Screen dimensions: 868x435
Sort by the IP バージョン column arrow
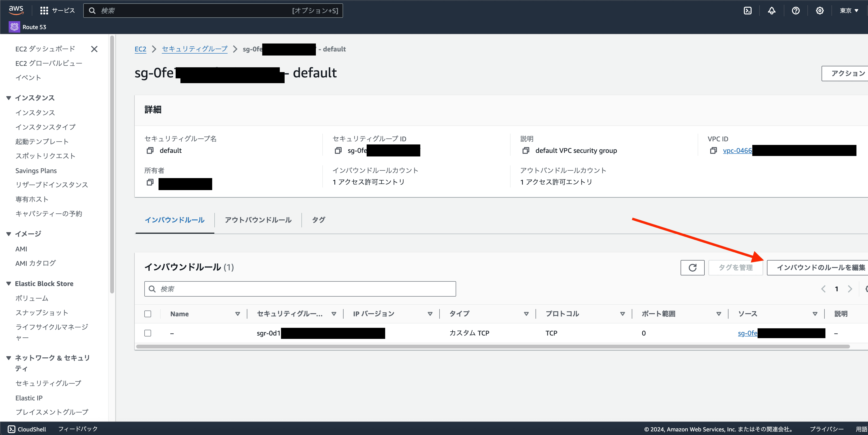pos(430,314)
